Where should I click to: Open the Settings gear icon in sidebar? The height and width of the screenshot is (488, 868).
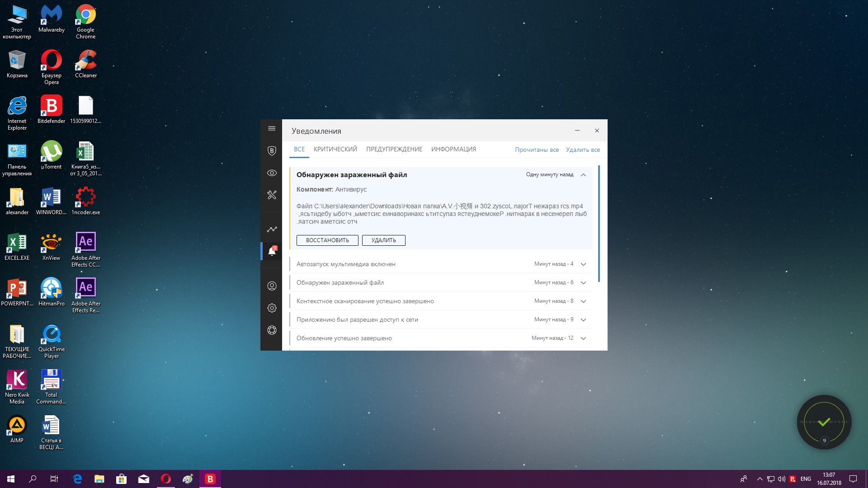(272, 308)
